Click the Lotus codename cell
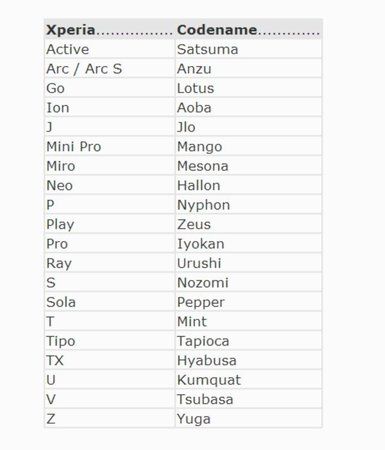This screenshot has height=450, width=385. click(248, 88)
